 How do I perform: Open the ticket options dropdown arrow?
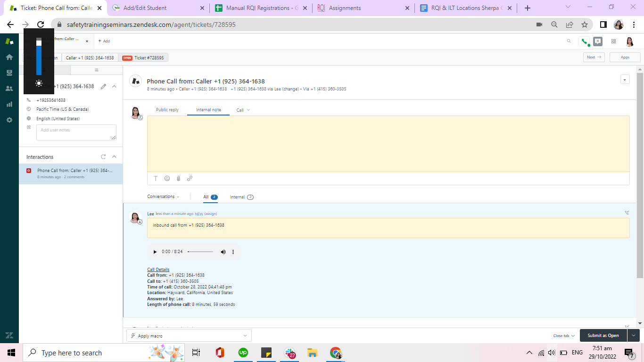click(x=625, y=80)
